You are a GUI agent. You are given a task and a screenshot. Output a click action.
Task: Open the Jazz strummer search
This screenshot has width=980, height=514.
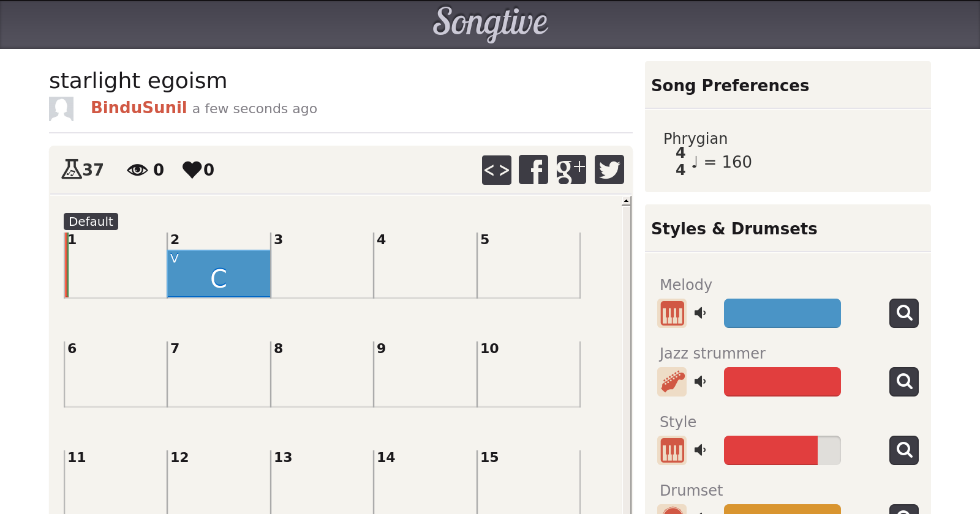click(903, 382)
